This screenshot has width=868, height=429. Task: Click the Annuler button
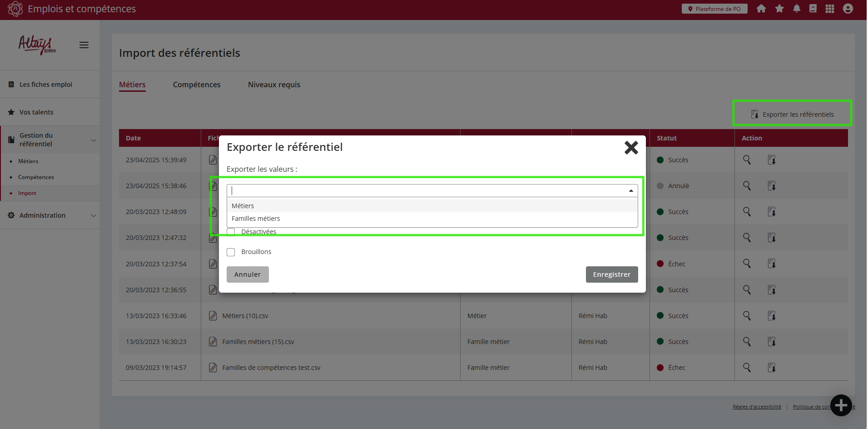(x=248, y=274)
